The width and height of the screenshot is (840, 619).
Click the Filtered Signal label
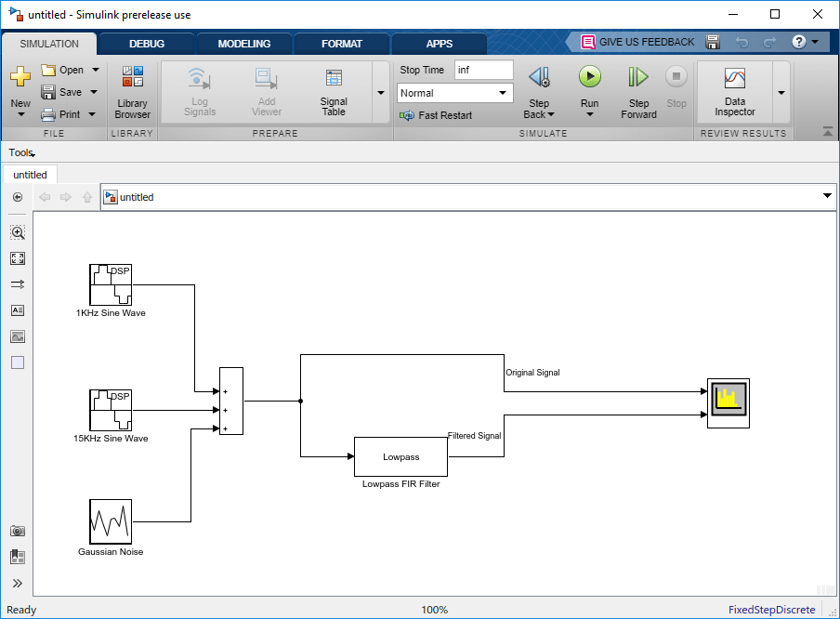[475, 436]
